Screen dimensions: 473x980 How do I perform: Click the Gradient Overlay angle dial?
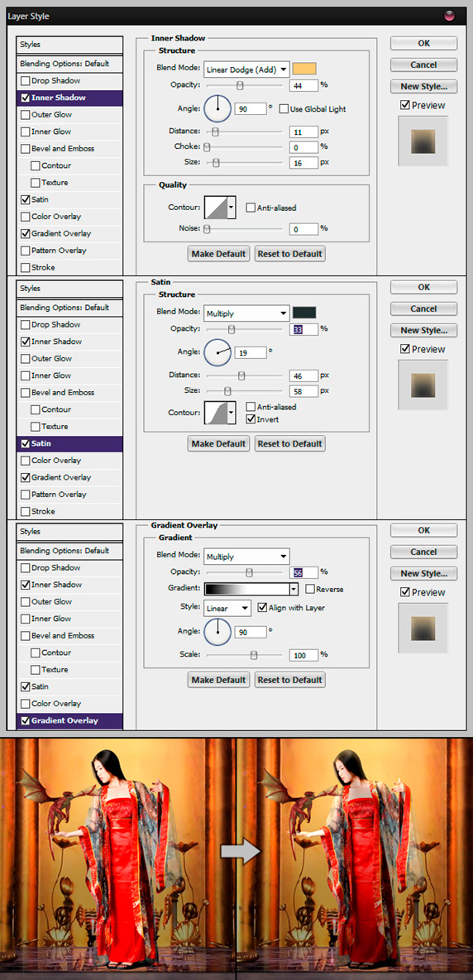[x=217, y=632]
